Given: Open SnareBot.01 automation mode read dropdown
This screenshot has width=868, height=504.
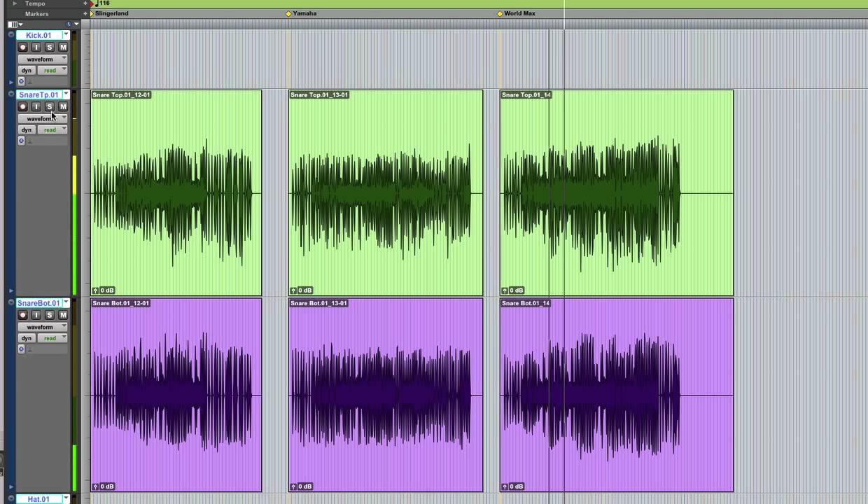Looking at the screenshot, I should [52, 338].
